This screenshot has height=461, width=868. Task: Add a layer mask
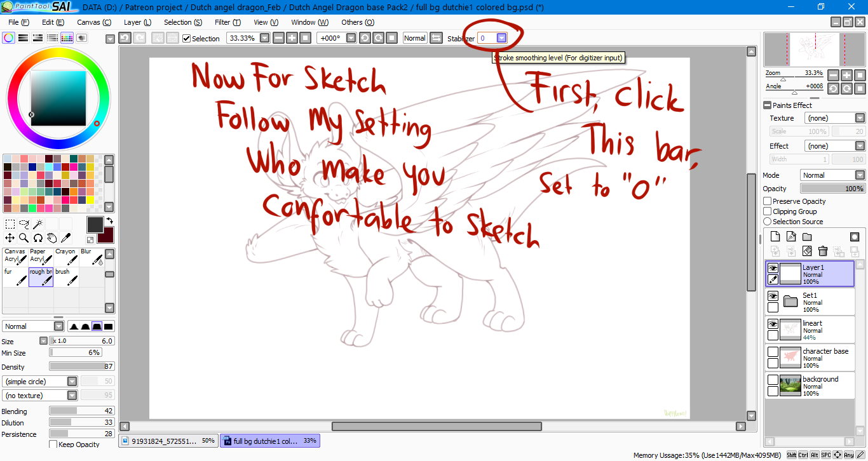[x=855, y=237]
